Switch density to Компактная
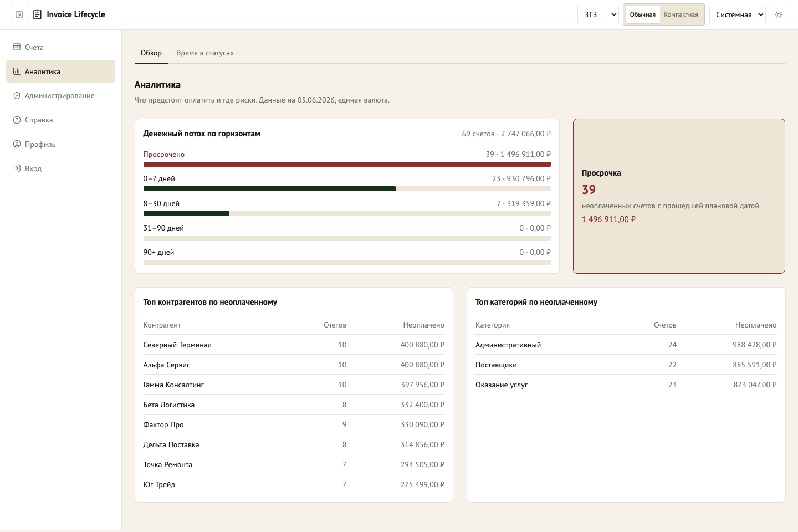 681,14
